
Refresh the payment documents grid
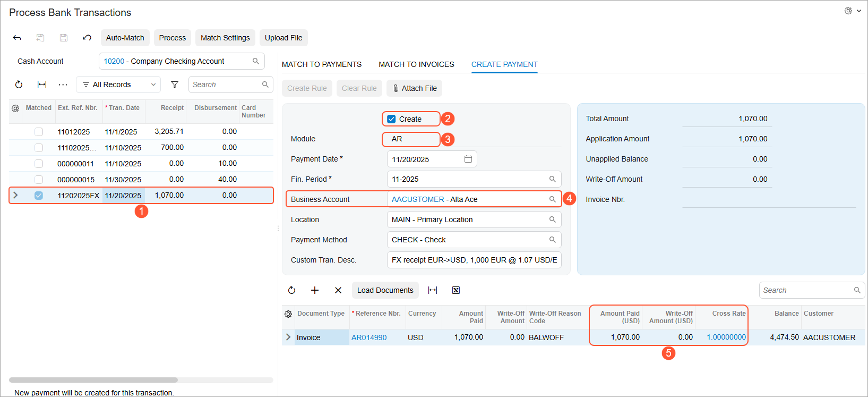coord(291,290)
